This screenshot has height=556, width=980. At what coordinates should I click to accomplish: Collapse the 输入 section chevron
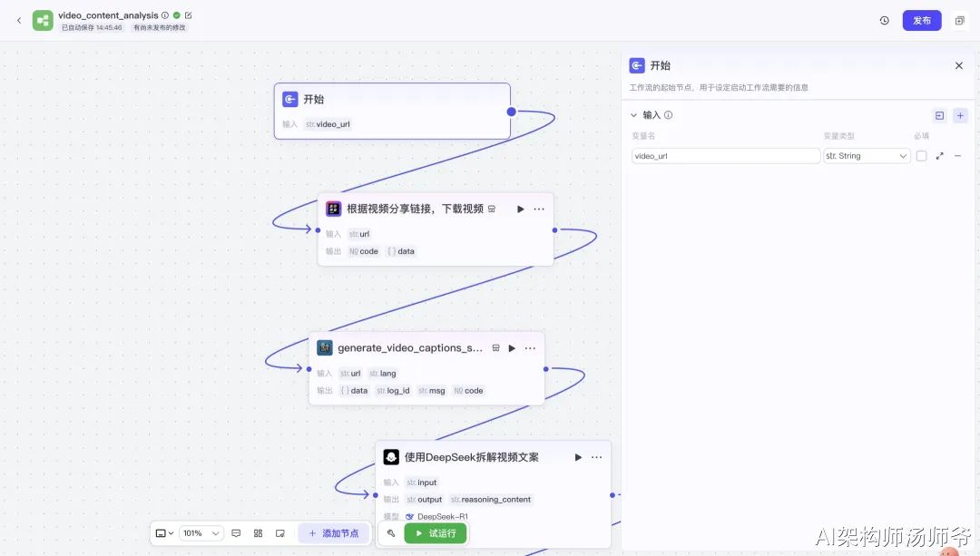[633, 115]
